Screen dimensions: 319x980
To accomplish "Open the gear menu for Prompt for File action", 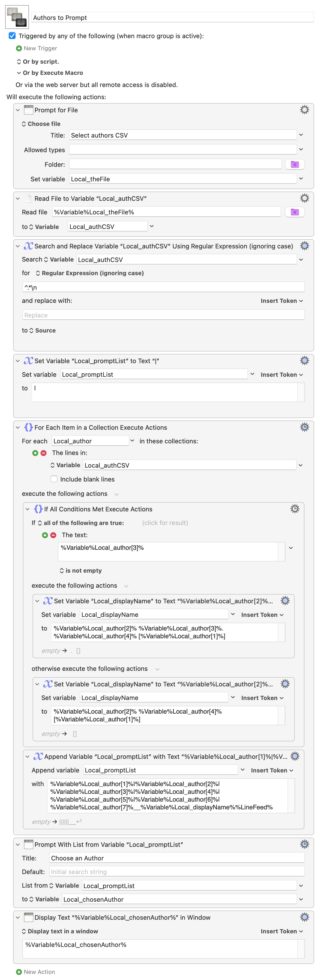I will coord(304,110).
